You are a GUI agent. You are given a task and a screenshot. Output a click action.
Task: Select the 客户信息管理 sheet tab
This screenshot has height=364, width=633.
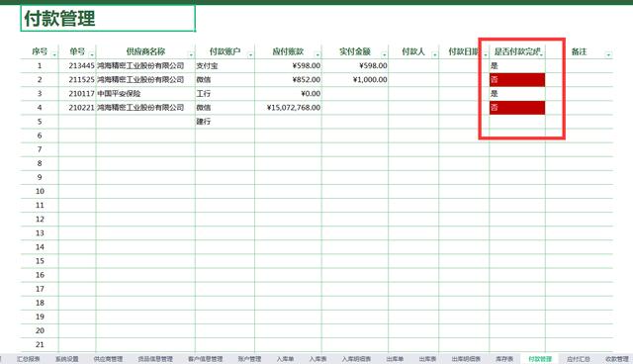pos(205,359)
